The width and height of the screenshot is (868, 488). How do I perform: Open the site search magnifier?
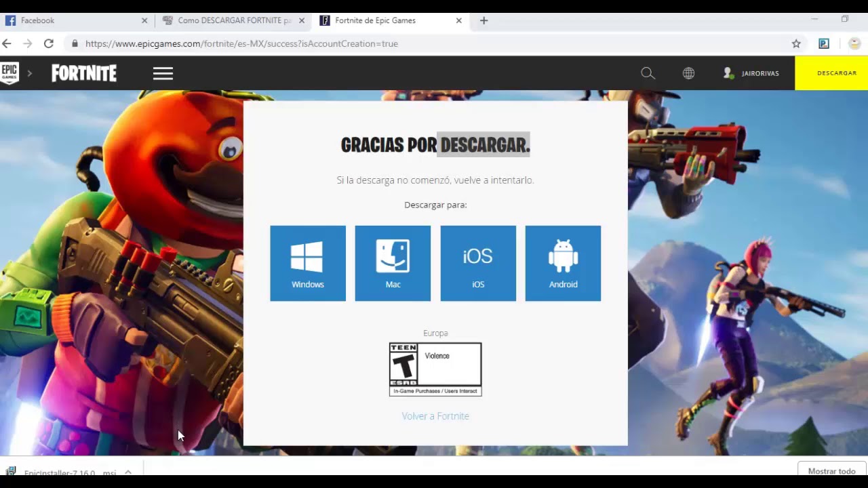point(648,73)
